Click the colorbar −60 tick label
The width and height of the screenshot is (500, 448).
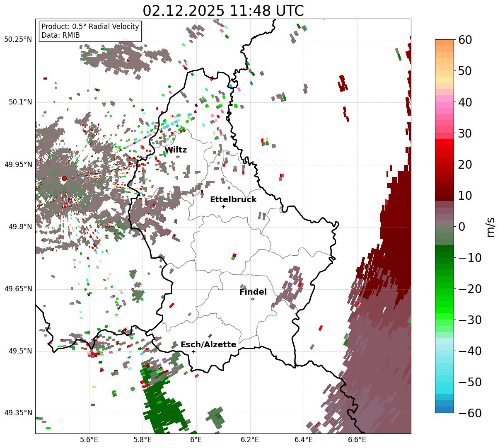click(470, 413)
